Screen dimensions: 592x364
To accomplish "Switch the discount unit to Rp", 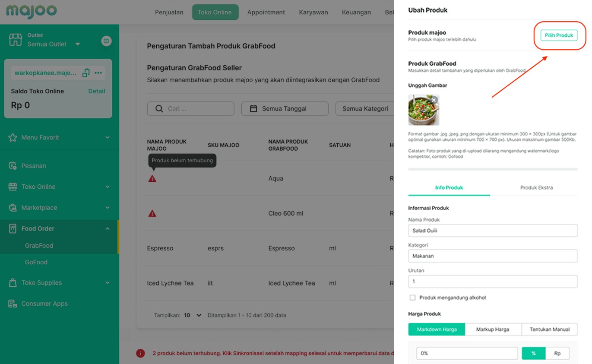I will [x=557, y=353].
